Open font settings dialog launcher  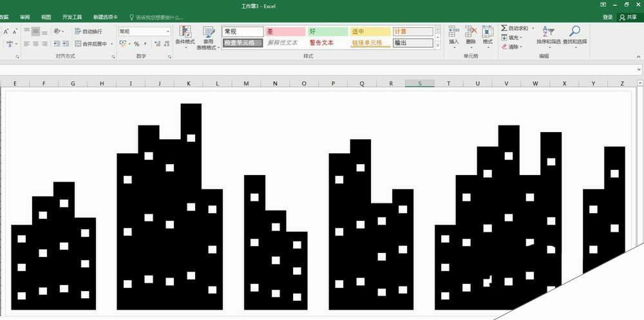click(x=17, y=57)
